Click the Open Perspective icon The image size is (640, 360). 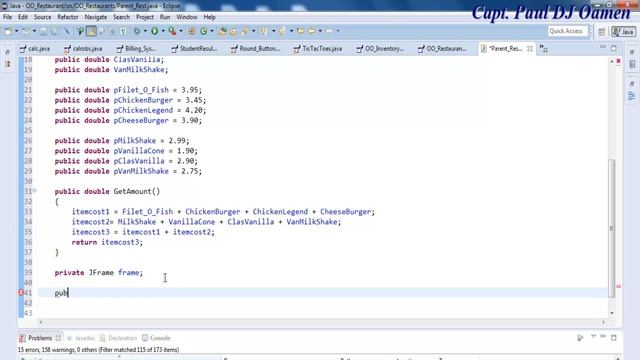pos(602,32)
